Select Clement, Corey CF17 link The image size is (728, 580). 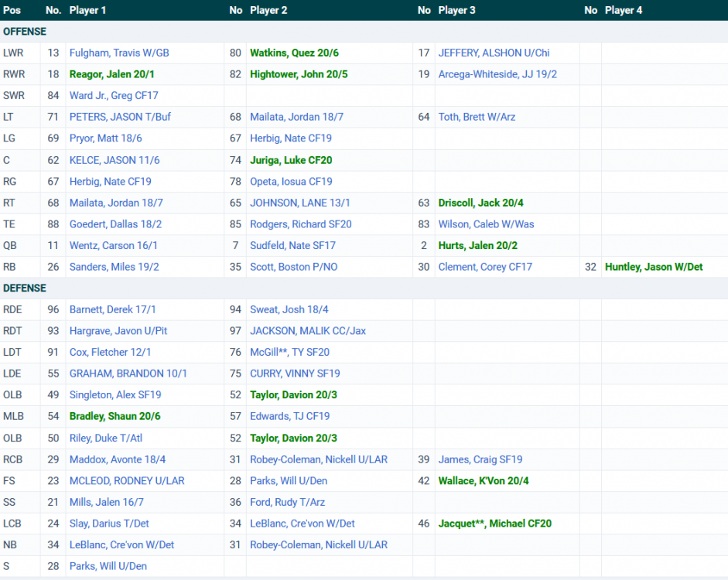coord(486,267)
